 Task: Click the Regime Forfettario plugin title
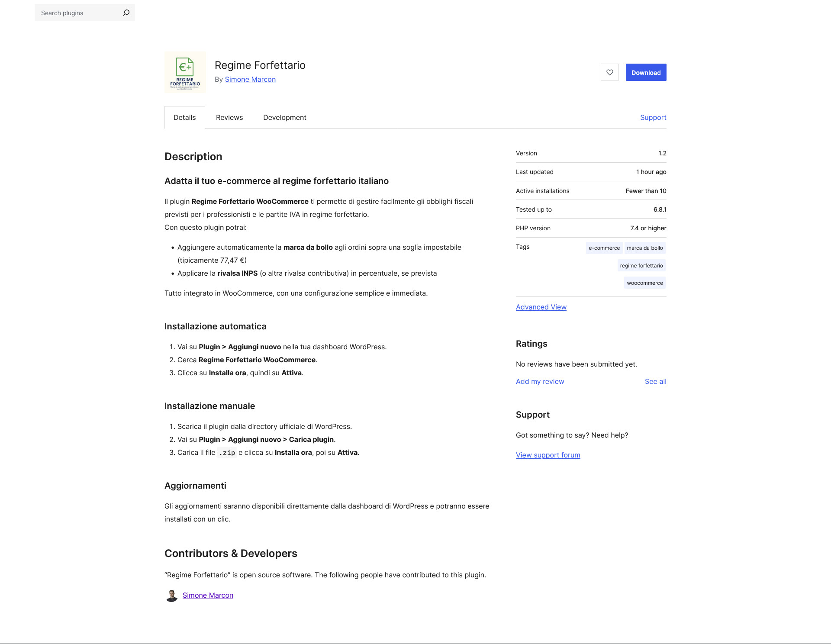(x=260, y=65)
